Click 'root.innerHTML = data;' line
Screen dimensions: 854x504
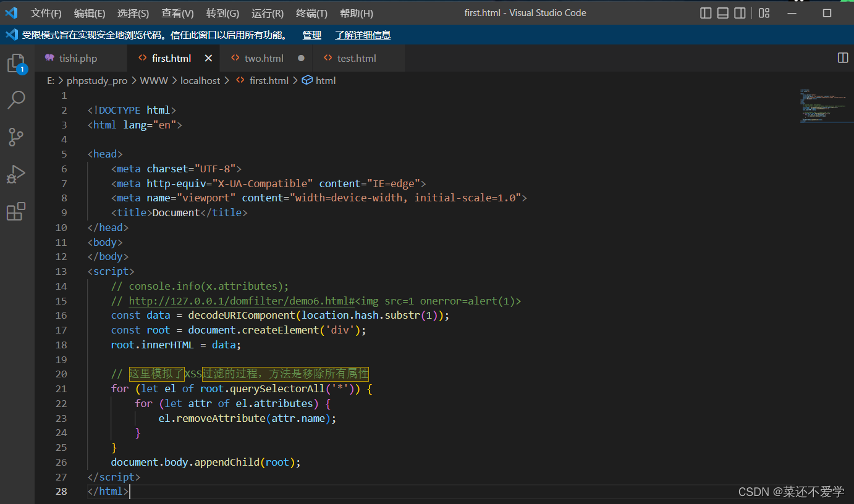pos(176,345)
